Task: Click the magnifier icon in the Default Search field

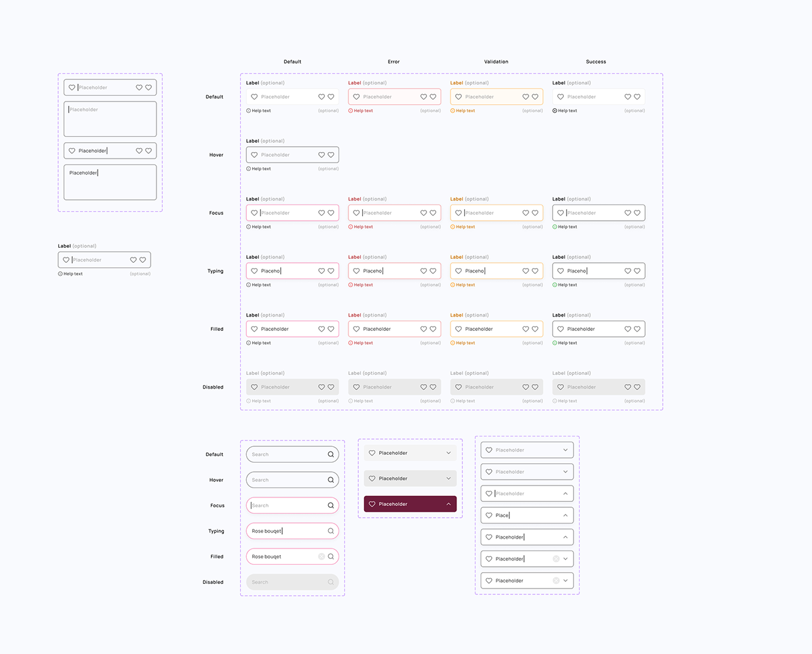Action: click(330, 454)
